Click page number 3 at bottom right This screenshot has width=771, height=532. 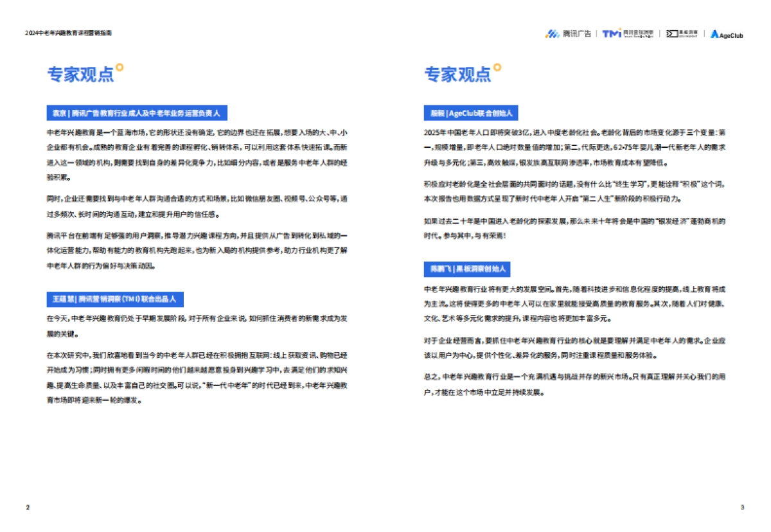tap(743, 507)
